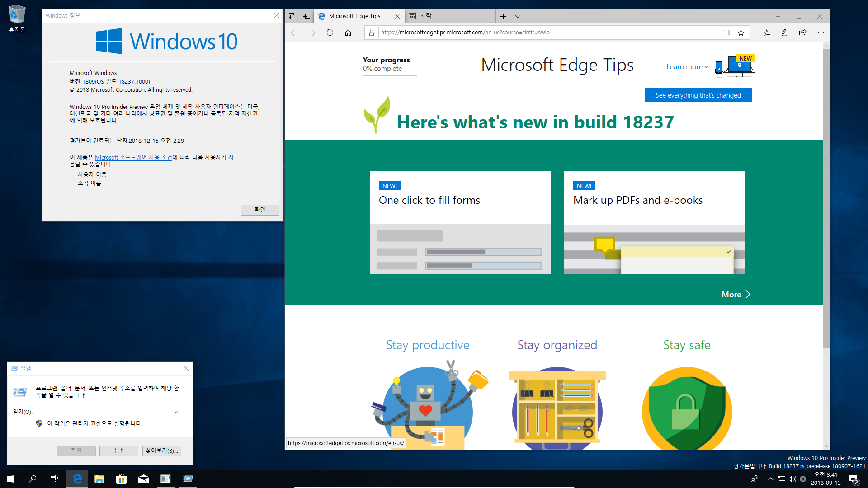Click the Stay safe heading

coord(687,345)
